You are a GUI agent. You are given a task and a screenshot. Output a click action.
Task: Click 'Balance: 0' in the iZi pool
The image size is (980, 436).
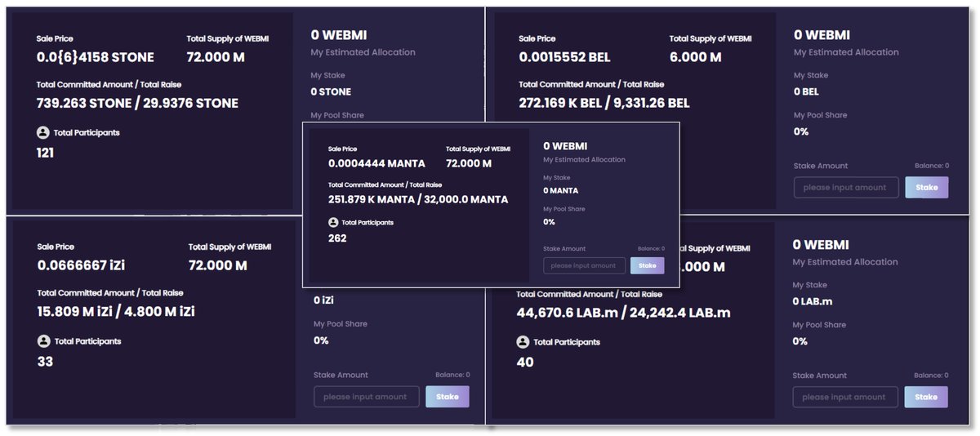click(452, 375)
